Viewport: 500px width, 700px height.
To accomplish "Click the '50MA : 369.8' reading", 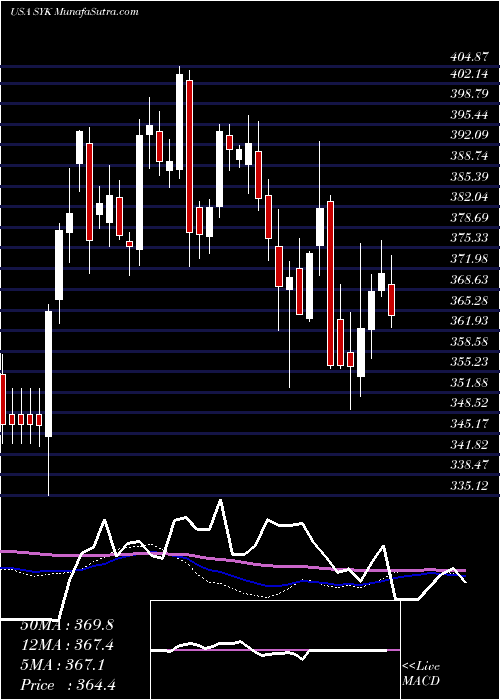I will 67,625.
